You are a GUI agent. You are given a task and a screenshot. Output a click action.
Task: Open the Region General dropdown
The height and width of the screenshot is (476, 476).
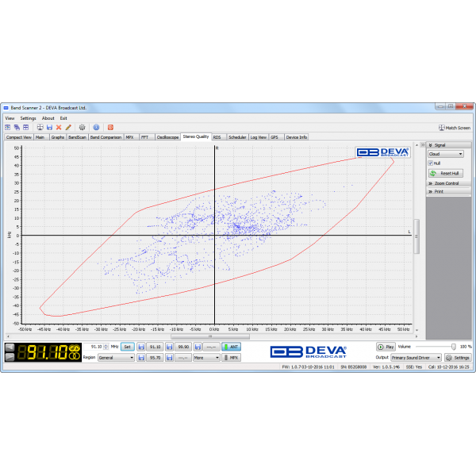coord(116,358)
